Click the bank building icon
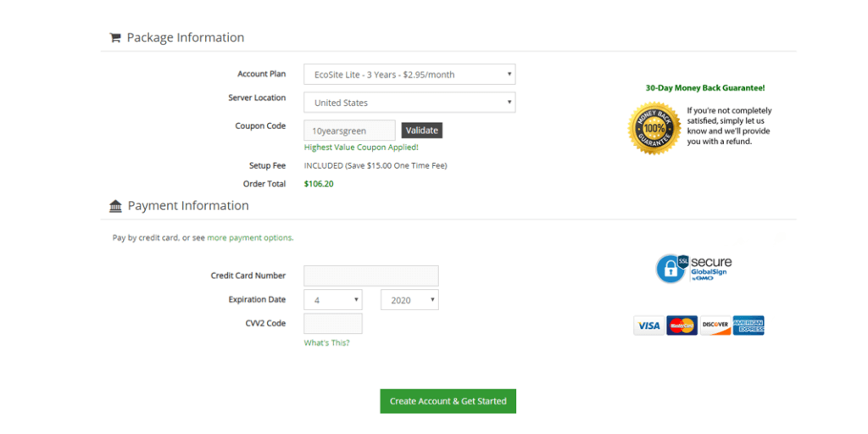The width and height of the screenshot is (868, 434). click(116, 206)
